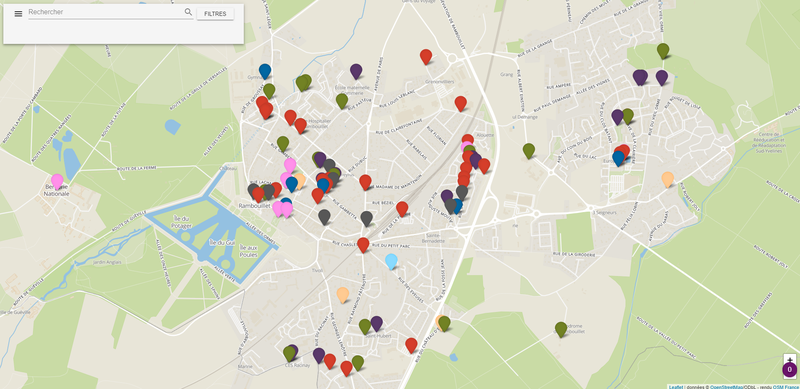The width and height of the screenshot is (800, 389).
Task: Select olive marker at CES Racinay
Action: click(289, 353)
